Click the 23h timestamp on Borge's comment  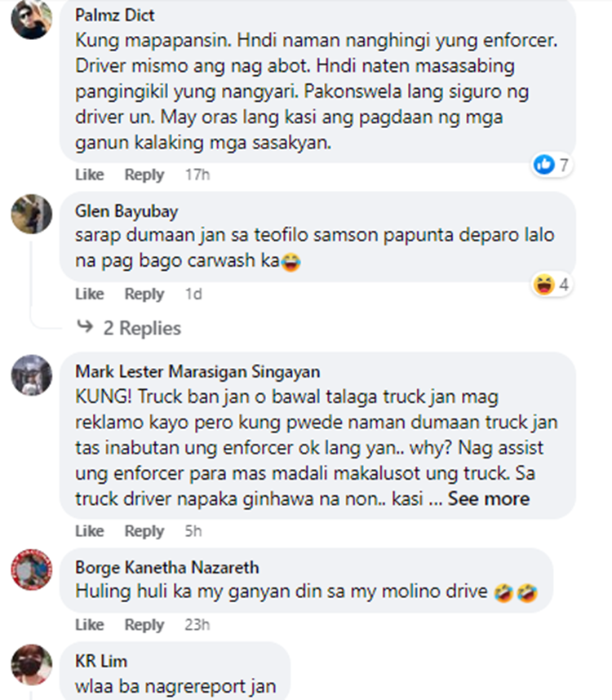[x=197, y=625]
